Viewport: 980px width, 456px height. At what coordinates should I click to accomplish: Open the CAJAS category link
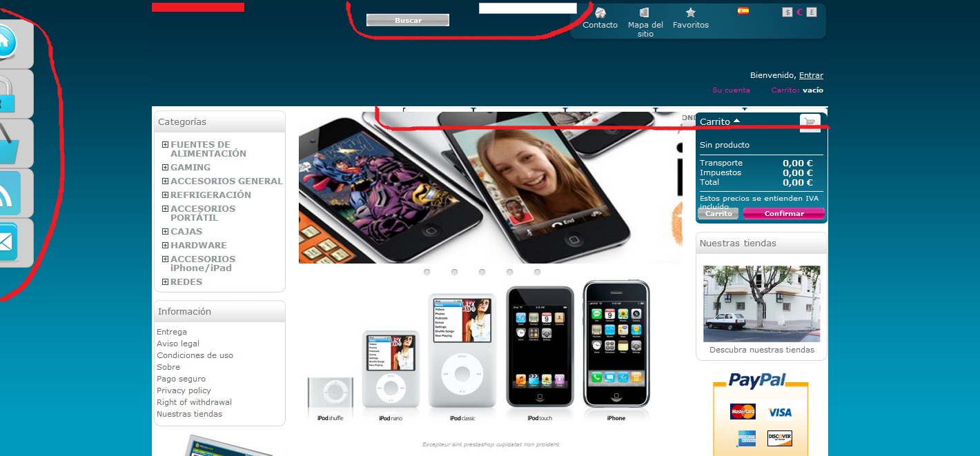(186, 231)
